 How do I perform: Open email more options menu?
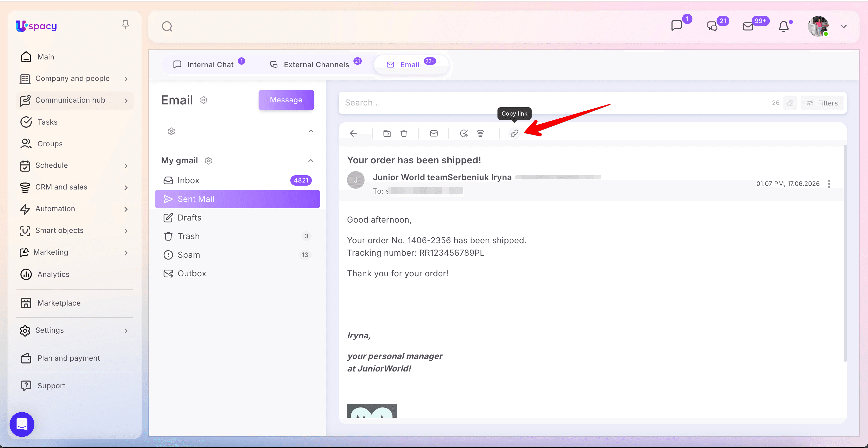[x=829, y=184]
